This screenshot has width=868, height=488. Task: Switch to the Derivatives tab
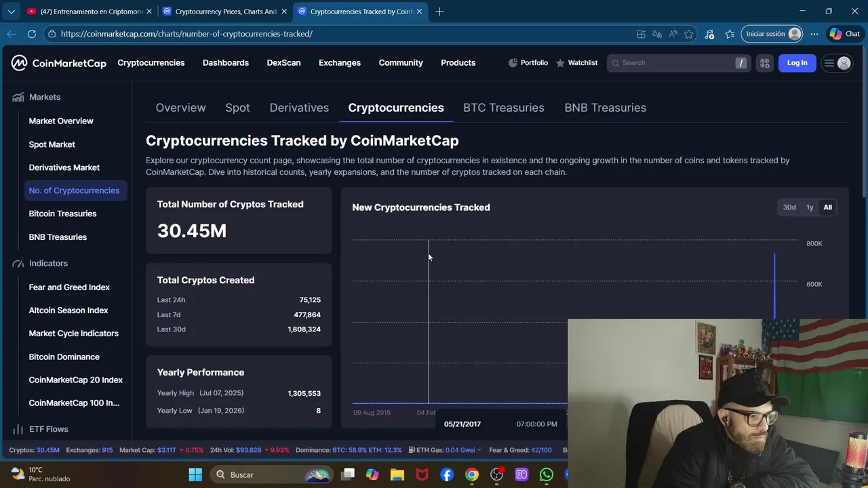click(299, 108)
